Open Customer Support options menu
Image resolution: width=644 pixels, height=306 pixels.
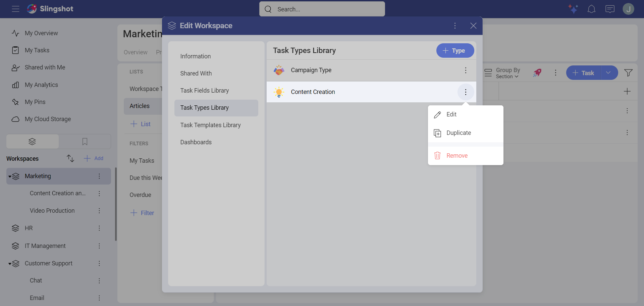(x=99, y=263)
